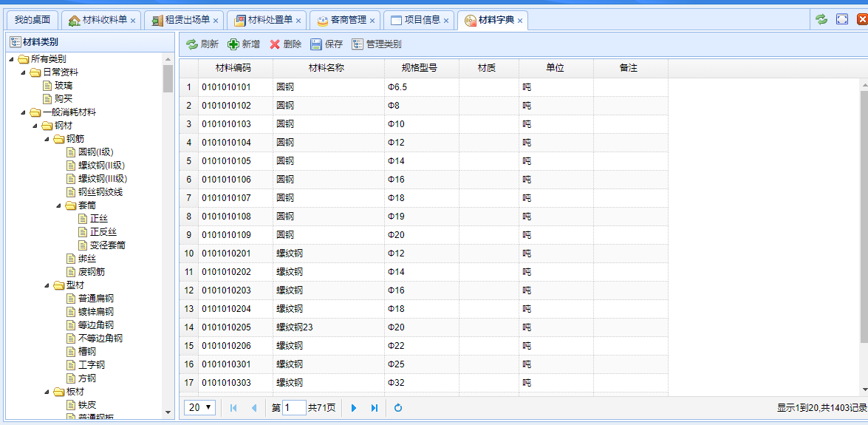Click the 钢材 folder icon
Image resolution: width=868 pixels, height=425 pixels.
tap(47, 125)
